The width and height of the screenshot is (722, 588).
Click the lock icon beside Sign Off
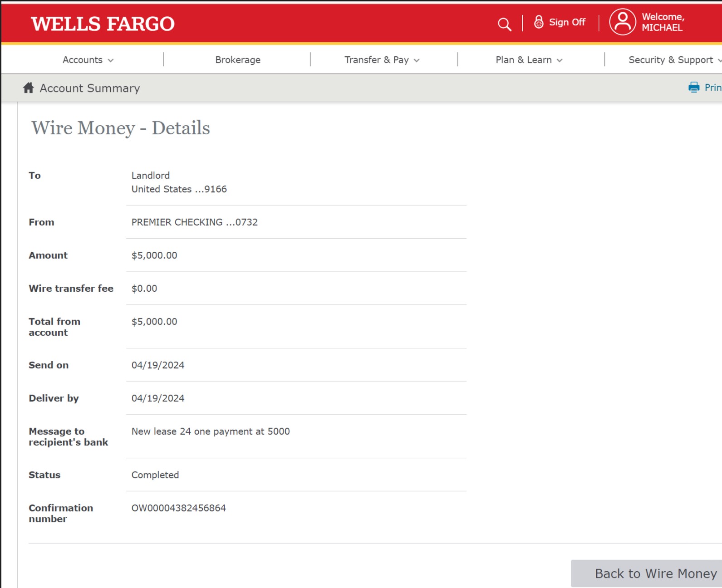click(x=539, y=22)
